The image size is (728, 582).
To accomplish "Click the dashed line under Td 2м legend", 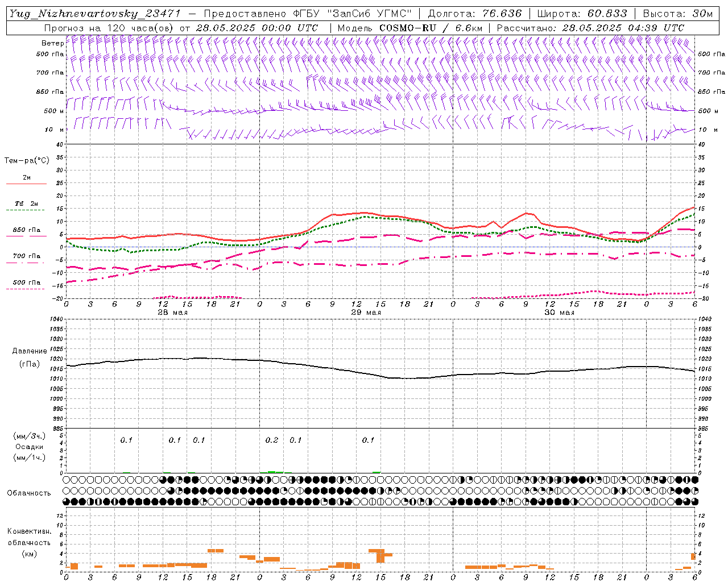I will click(25, 210).
